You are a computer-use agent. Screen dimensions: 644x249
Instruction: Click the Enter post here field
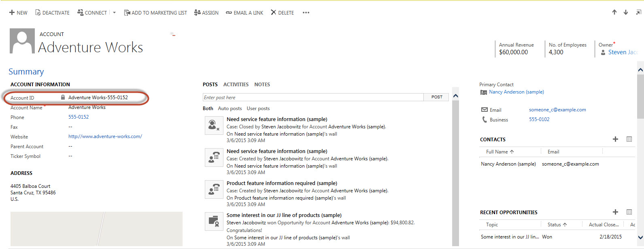coord(313,98)
